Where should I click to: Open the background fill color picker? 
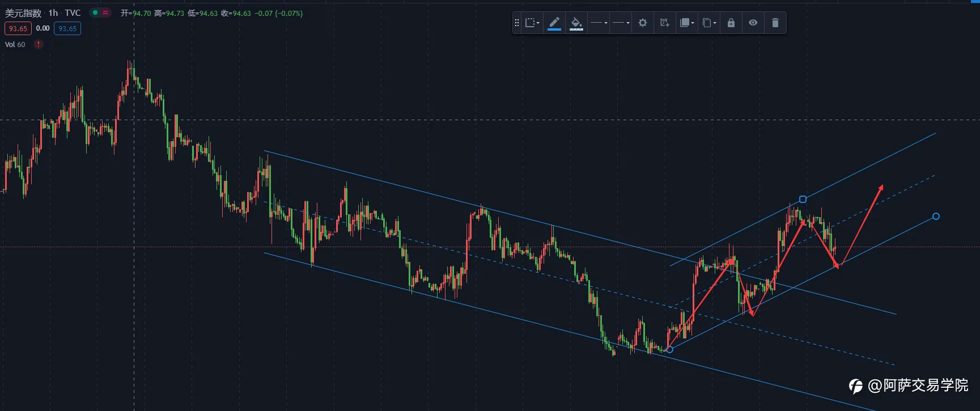pos(576,23)
